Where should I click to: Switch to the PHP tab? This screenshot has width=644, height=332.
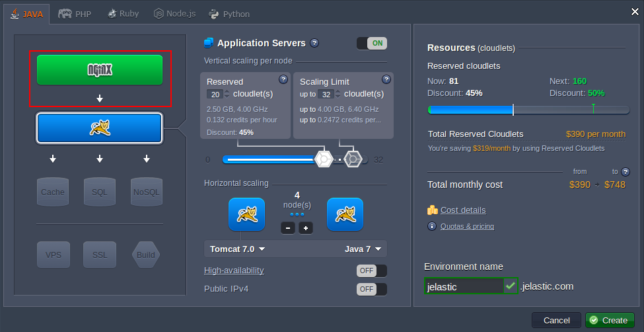point(75,14)
